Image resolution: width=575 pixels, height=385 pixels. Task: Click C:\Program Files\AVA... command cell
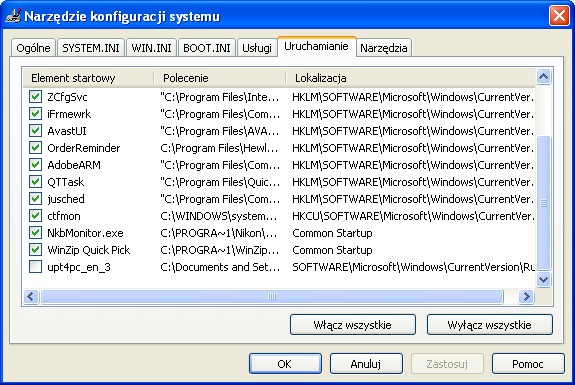[220, 131]
